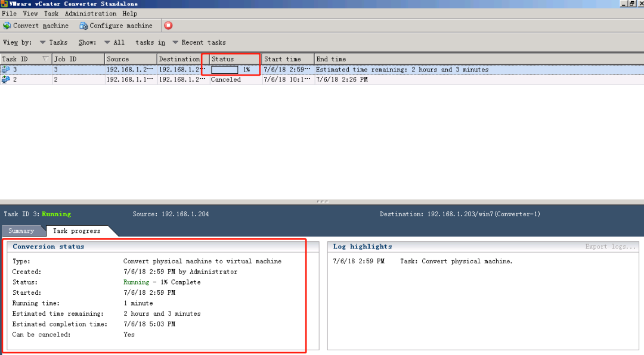Open the File menu
This screenshot has width=644, height=355.
pyautogui.click(x=9, y=14)
